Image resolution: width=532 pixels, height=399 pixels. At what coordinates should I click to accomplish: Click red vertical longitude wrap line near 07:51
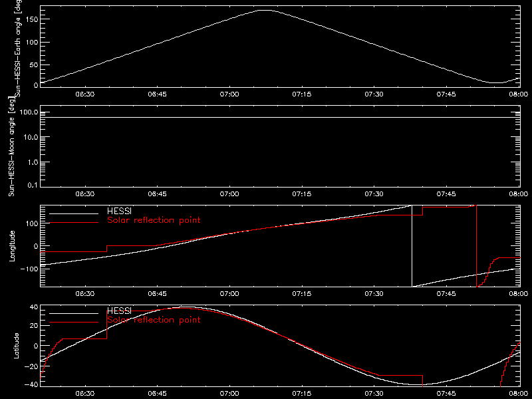click(x=476, y=246)
